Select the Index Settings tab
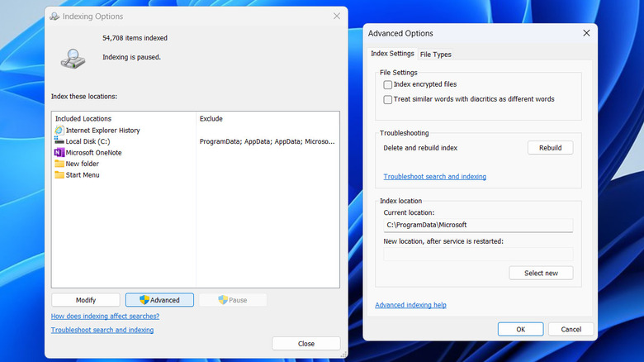The width and height of the screenshot is (644, 362). pos(392,55)
